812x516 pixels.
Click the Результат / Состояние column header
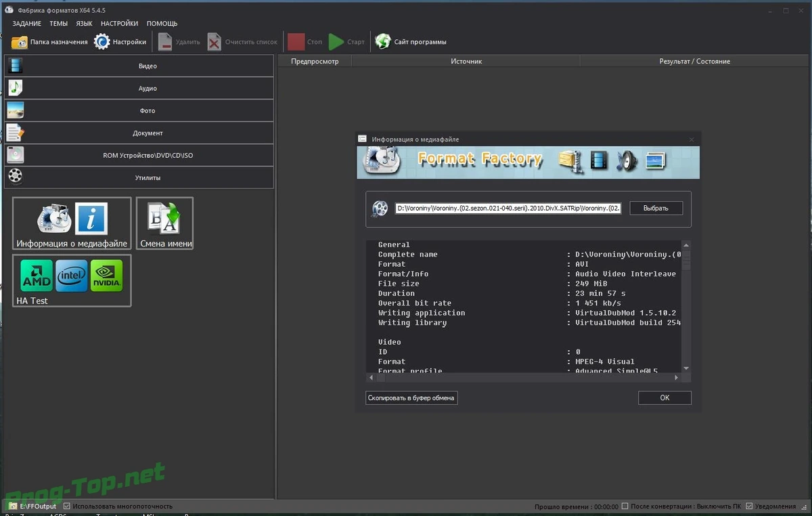point(695,61)
